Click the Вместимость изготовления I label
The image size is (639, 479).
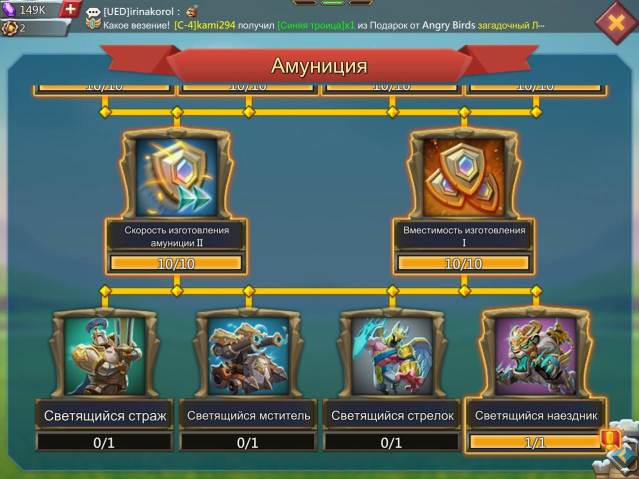(x=464, y=236)
